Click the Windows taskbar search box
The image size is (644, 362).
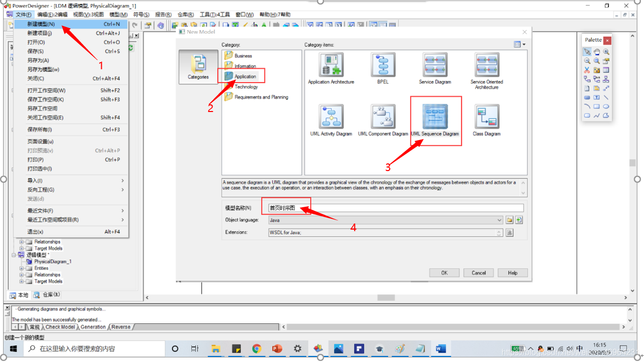coord(95,349)
